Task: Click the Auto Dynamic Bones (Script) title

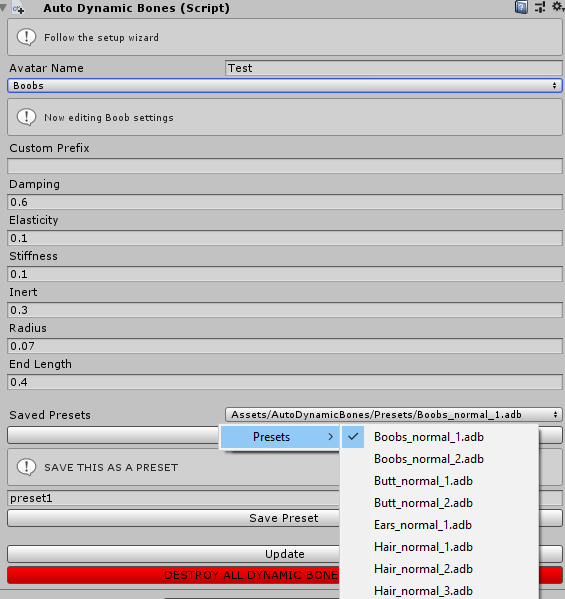Action: point(136,8)
